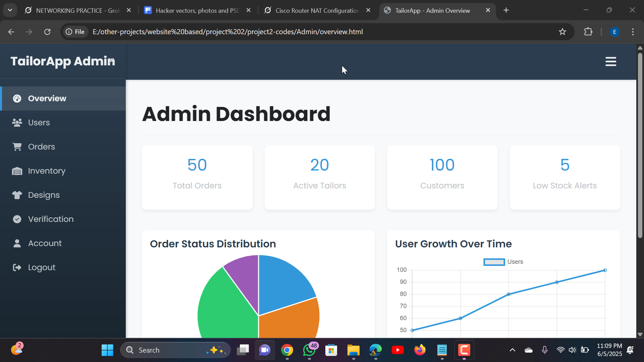Screen dimensions: 644x362
Task: Expand the tab search dropdown arrow
Action: [x=10, y=10]
